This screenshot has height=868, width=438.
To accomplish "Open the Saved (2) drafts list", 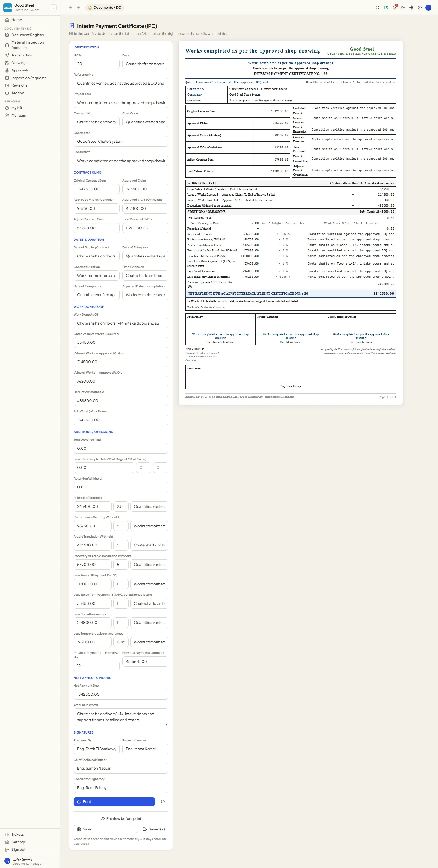I will pyautogui.click(x=154, y=829).
